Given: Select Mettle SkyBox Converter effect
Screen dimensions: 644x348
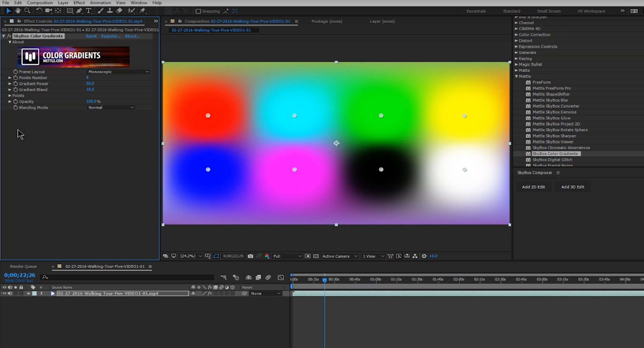Looking at the screenshot, I should pyautogui.click(x=556, y=106).
